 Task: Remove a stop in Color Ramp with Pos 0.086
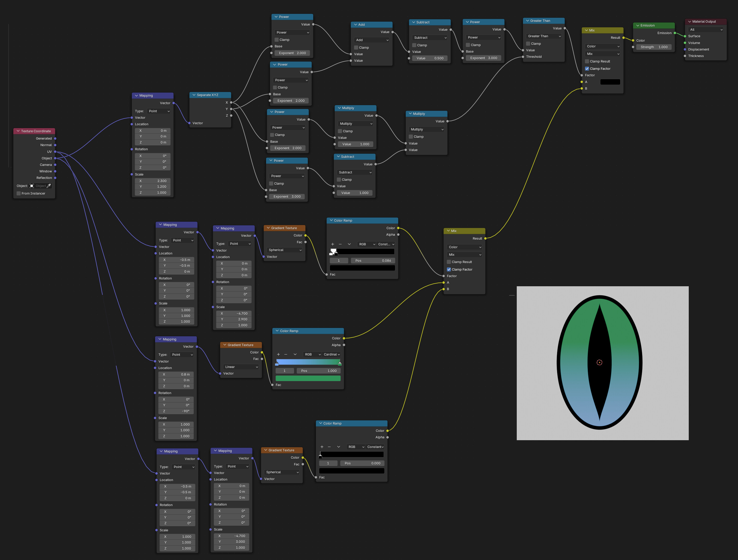(x=340, y=244)
